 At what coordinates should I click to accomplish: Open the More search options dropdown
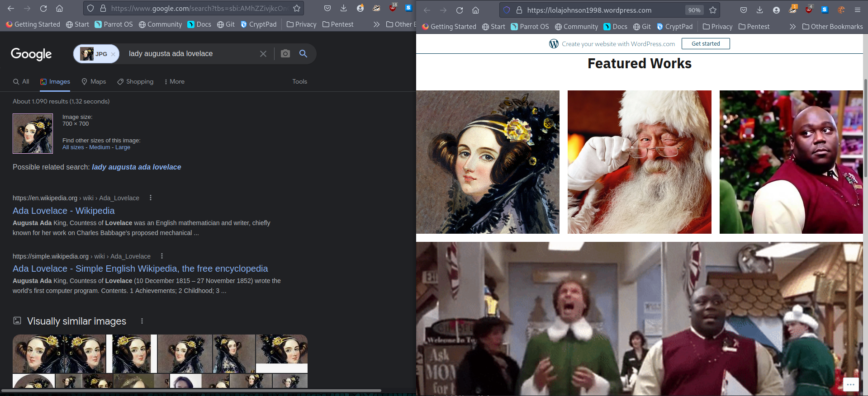[x=174, y=81]
